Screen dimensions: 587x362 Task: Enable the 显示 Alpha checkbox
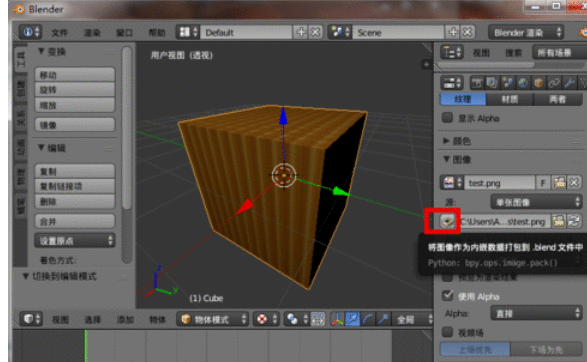[x=447, y=118]
